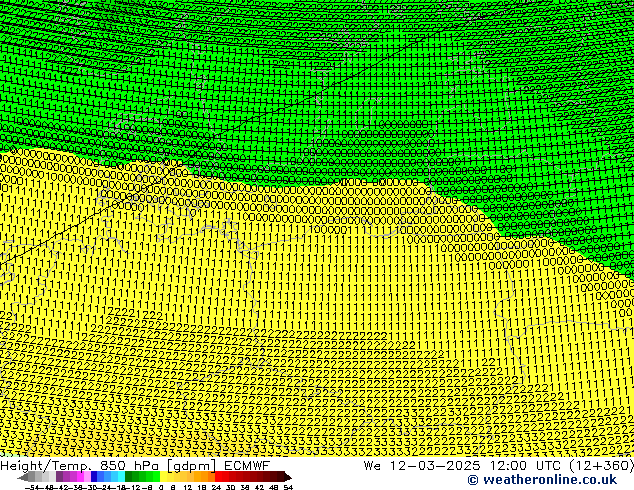Click the 'Height/Temp. 850 hPa' title text

click(81, 466)
